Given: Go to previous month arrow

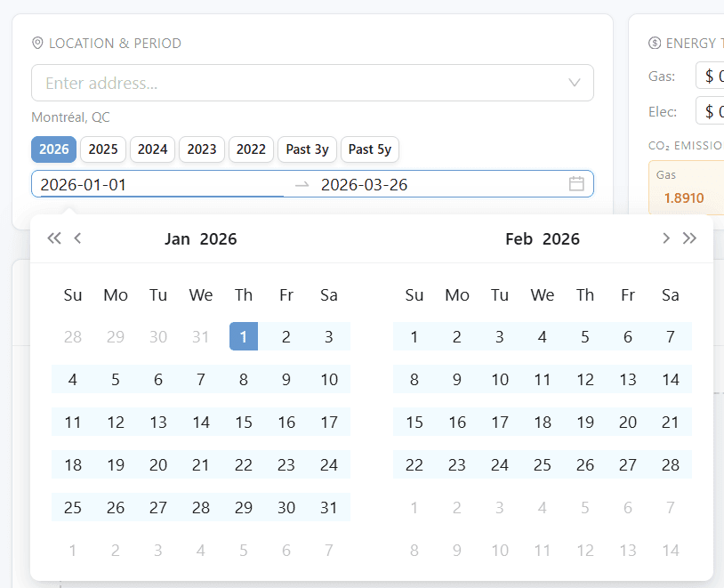Looking at the screenshot, I should (77, 238).
